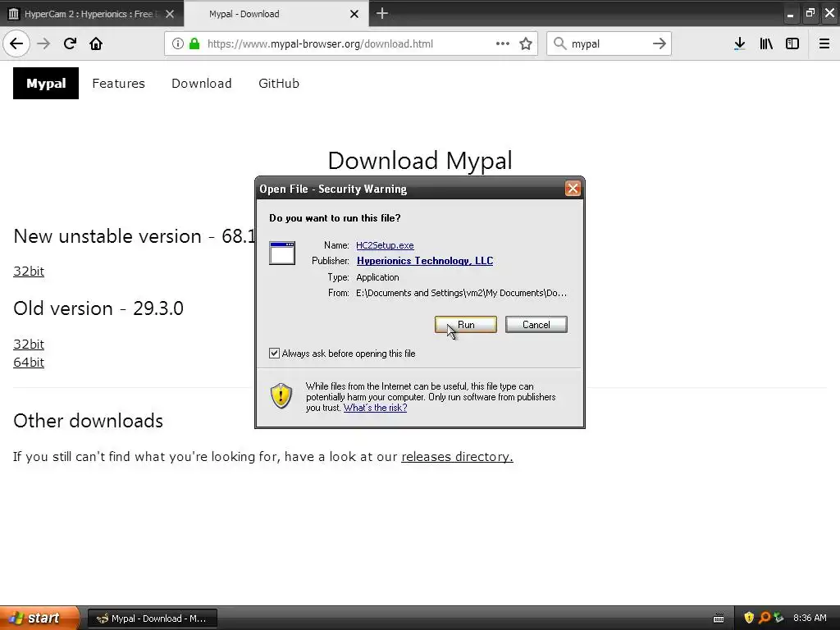Click the magnifier icon in search box
Image resolution: width=840 pixels, height=630 pixels.
coord(559,43)
